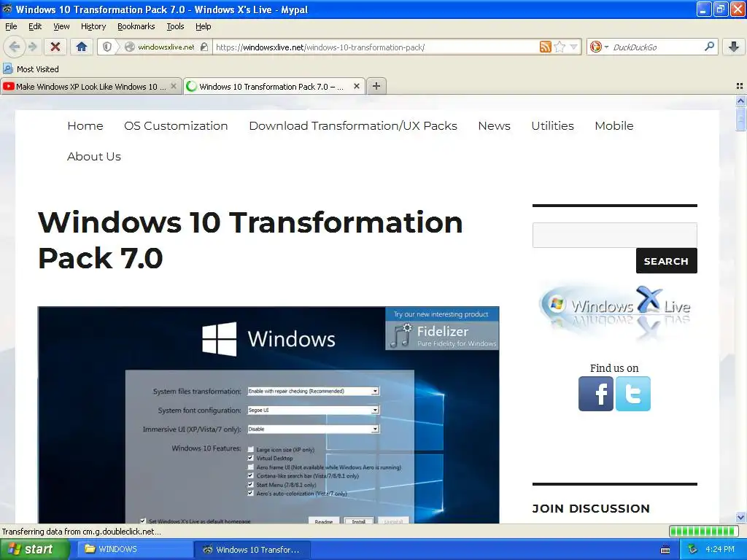Viewport: 747px width, 560px height.
Task: Click the page title Windows 10 Transformation Pack 7.0
Action: click(251, 240)
